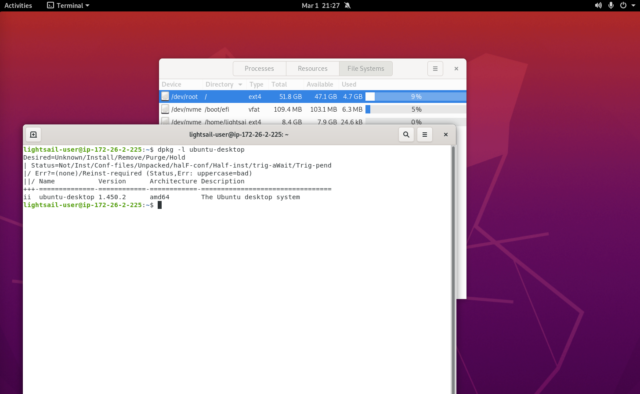Viewport: 640px width, 394px height.
Task: Select the /dev/root device name
Action: [184, 97]
